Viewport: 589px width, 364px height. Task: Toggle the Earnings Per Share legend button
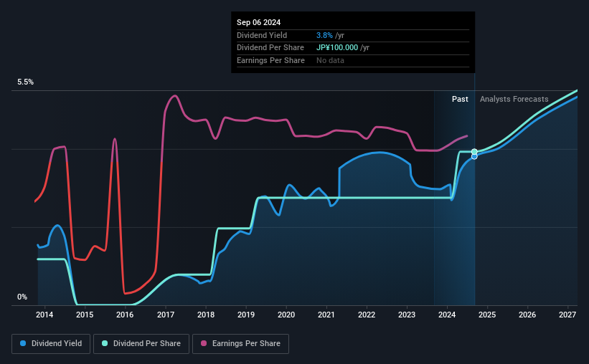pyautogui.click(x=240, y=344)
